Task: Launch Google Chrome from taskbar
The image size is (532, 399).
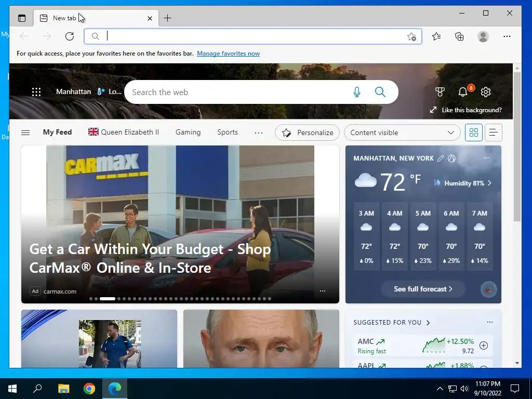Action: click(89, 389)
